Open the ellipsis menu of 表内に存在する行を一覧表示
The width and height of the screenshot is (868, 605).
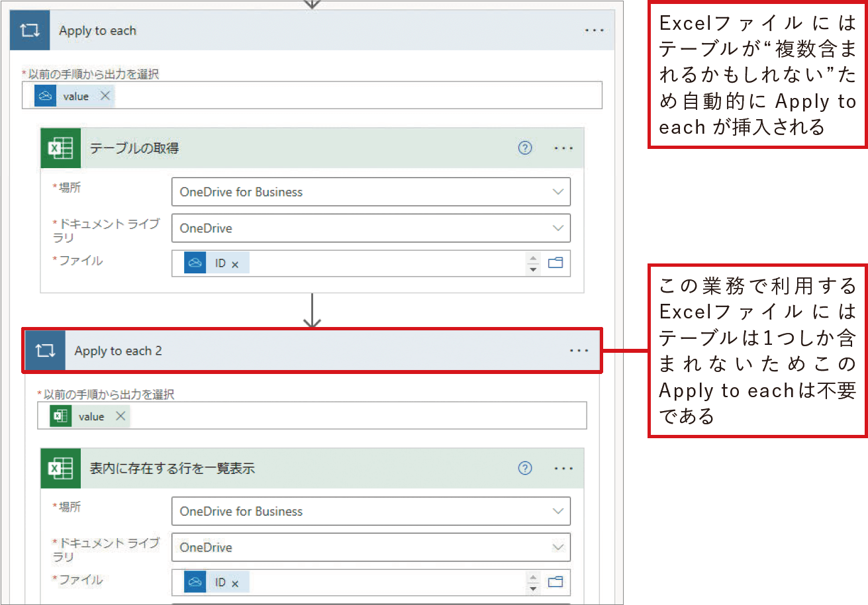click(563, 468)
